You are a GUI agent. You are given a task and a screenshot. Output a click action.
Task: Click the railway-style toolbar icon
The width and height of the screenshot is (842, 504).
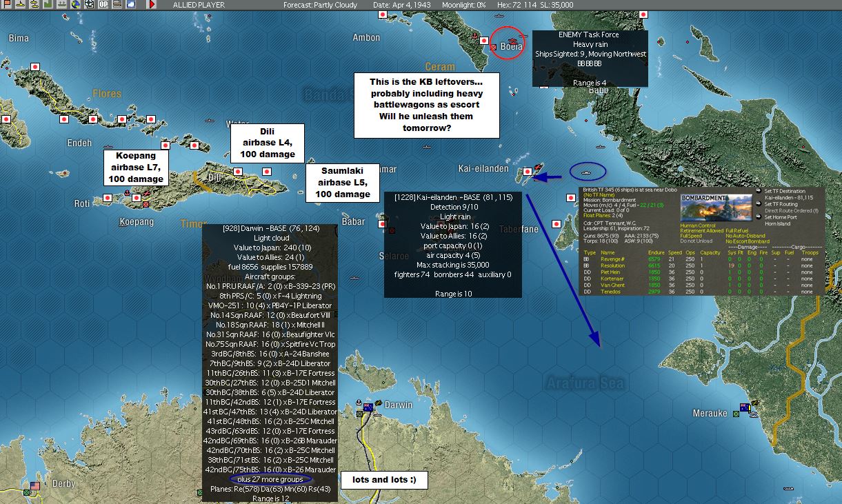point(117,5)
